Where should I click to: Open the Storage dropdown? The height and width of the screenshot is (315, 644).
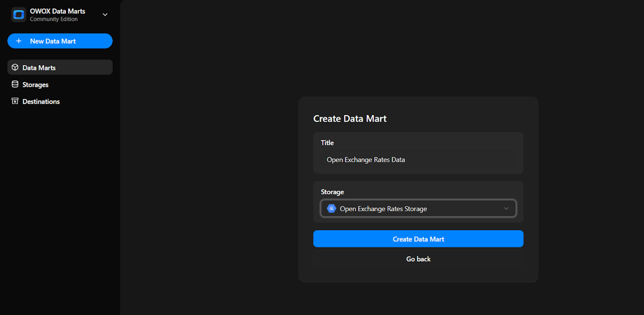(418, 208)
